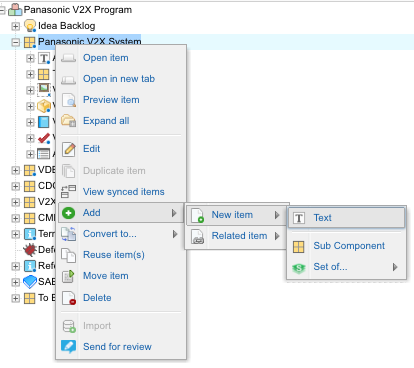Choose Open in new tab
Image resolution: width=414 pixels, height=368 pixels.
pyautogui.click(x=121, y=79)
